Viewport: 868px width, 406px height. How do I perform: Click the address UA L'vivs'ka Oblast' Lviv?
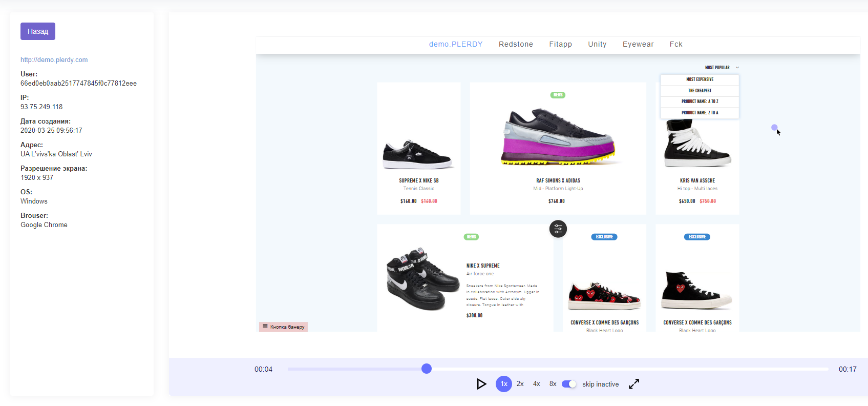coord(56,154)
